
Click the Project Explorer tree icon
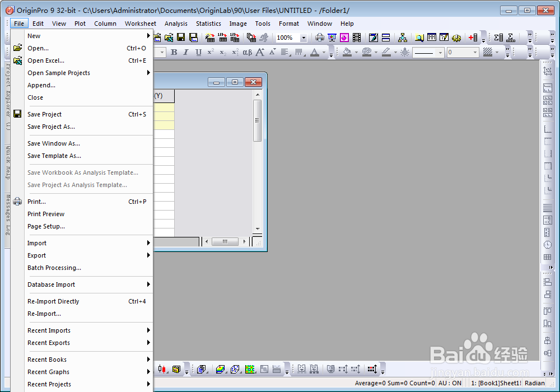pyautogui.click(x=403, y=38)
